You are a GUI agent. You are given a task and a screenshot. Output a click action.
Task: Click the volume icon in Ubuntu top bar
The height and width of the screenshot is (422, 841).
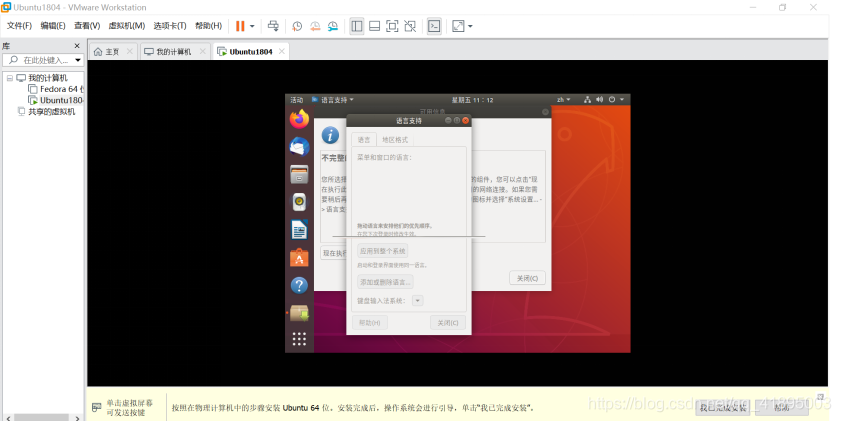point(599,100)
